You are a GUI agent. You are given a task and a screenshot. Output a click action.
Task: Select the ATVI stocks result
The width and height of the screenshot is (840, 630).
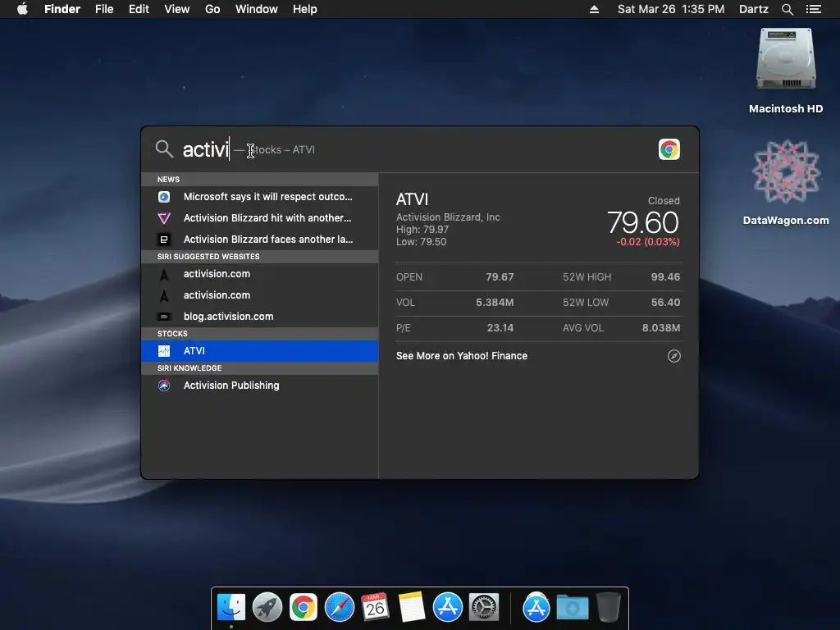click(x=260, y=351)
